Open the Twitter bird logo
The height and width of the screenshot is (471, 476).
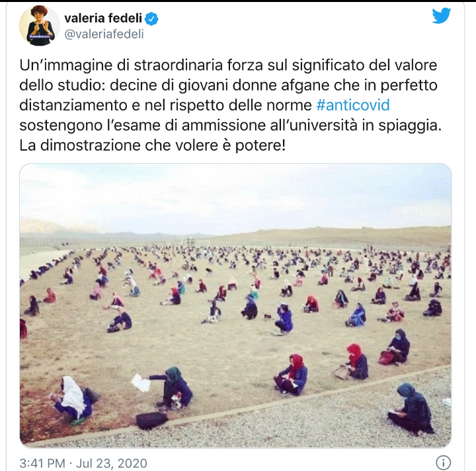tap(442, 16)
